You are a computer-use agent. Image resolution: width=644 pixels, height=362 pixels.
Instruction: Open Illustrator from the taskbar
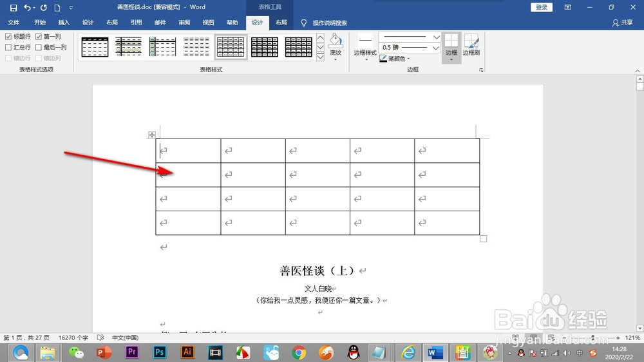pyautogui.click(x=187, y=352)
